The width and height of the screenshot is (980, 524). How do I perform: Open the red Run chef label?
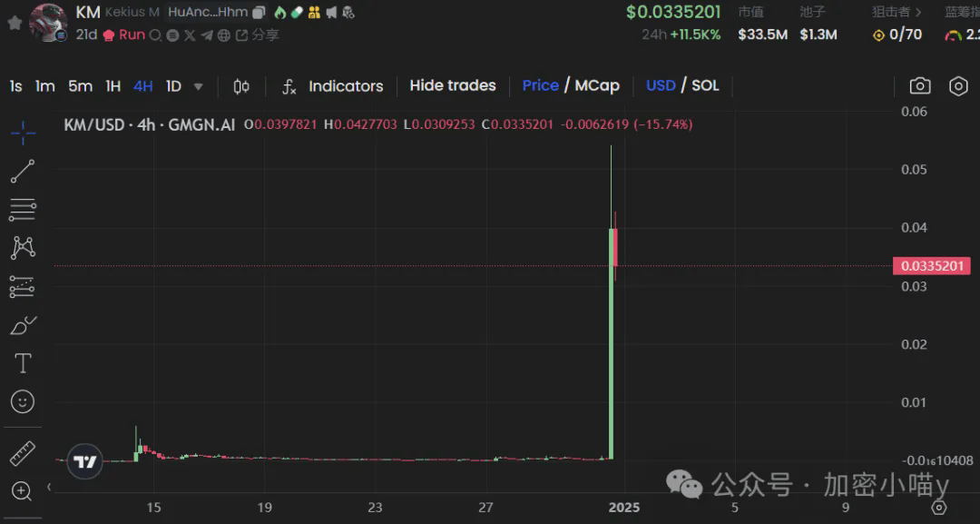[x=123, y=35]
